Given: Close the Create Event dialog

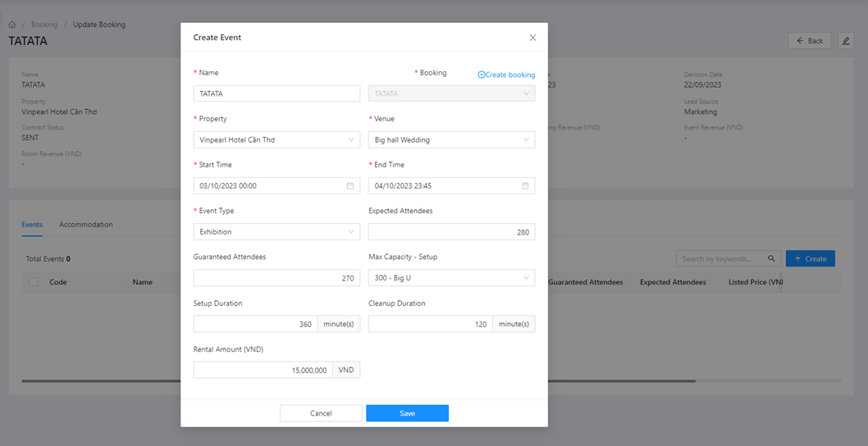Looking at the screenshot, I should click(532, 38).
